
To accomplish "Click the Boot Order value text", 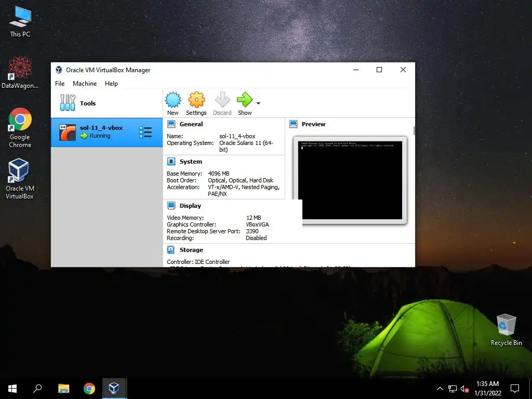I will [x=240, y=180].
